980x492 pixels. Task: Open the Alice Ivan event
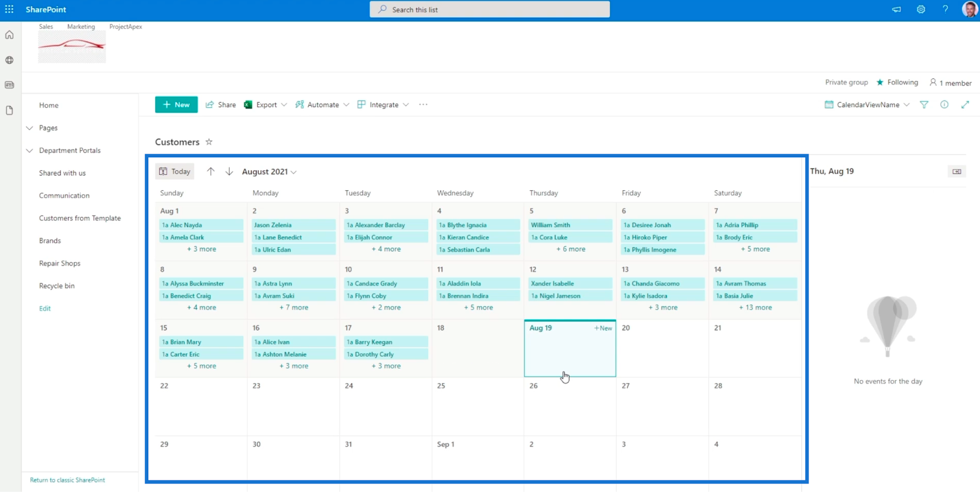294,342
